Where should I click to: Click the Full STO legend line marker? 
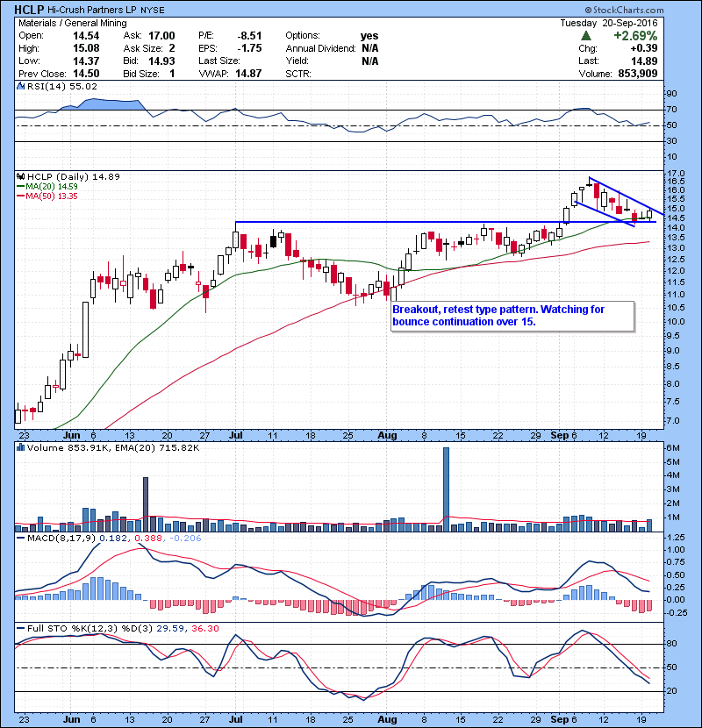tap(21, 628)
